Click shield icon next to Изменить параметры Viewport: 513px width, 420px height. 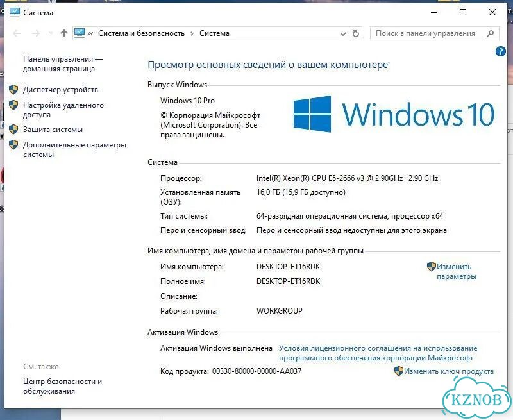coord(432,266)
